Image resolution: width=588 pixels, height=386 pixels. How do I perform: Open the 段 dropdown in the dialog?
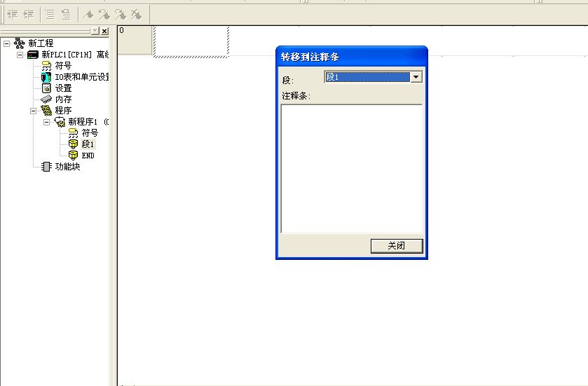(x=416, y=77)
